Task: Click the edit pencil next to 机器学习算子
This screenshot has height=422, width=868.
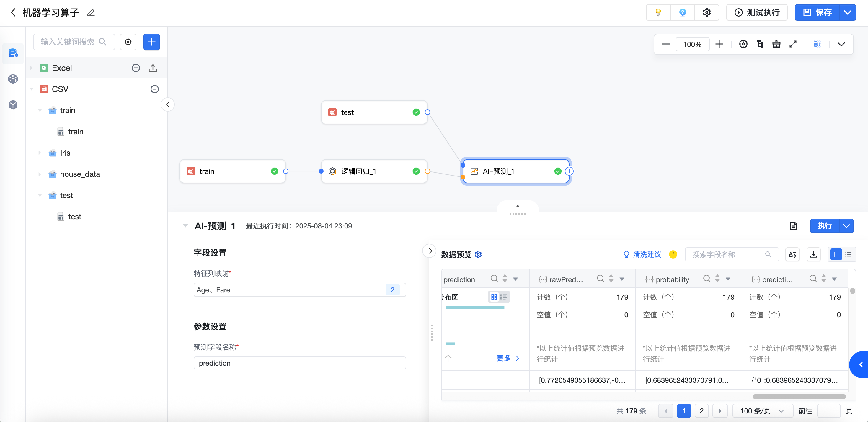Action: pos(91,13)
